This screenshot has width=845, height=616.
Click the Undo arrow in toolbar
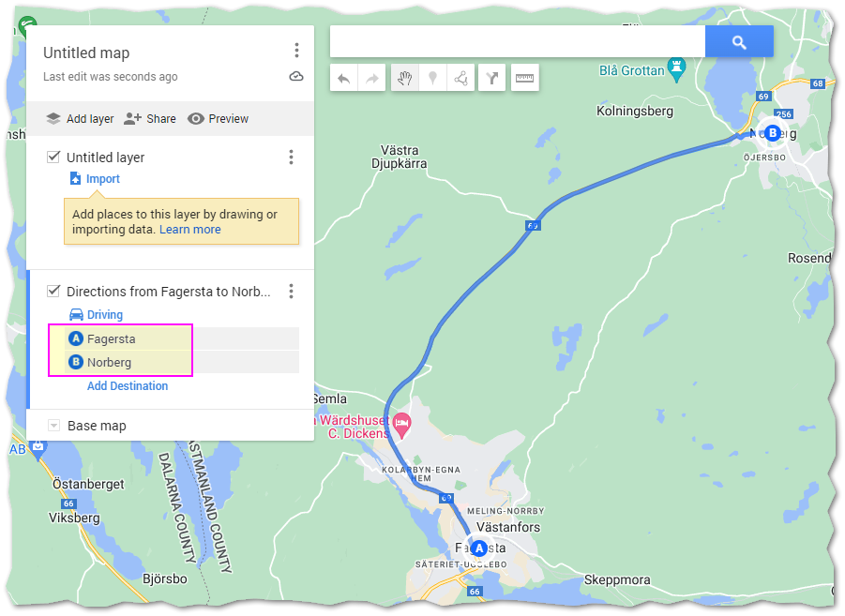344,78
